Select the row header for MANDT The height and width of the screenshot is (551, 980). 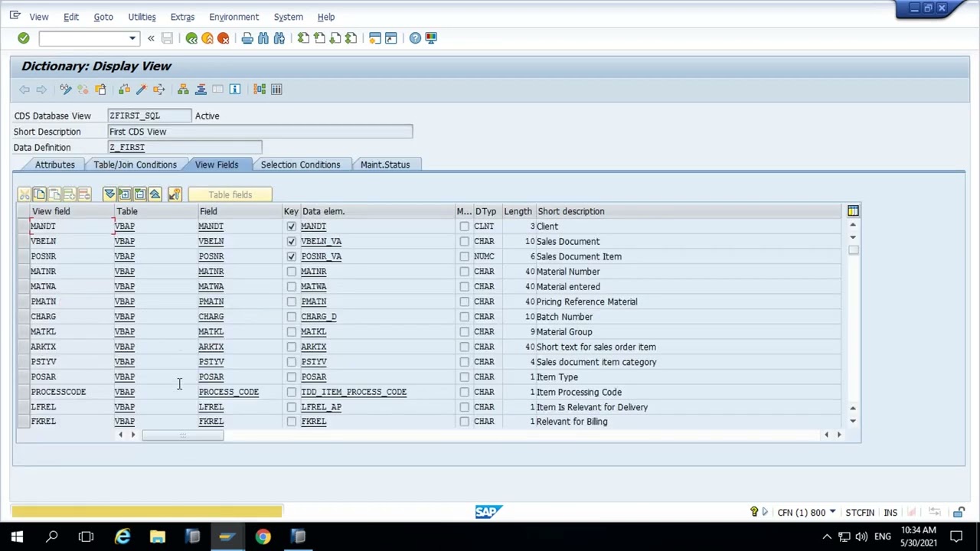click(24, 227)
